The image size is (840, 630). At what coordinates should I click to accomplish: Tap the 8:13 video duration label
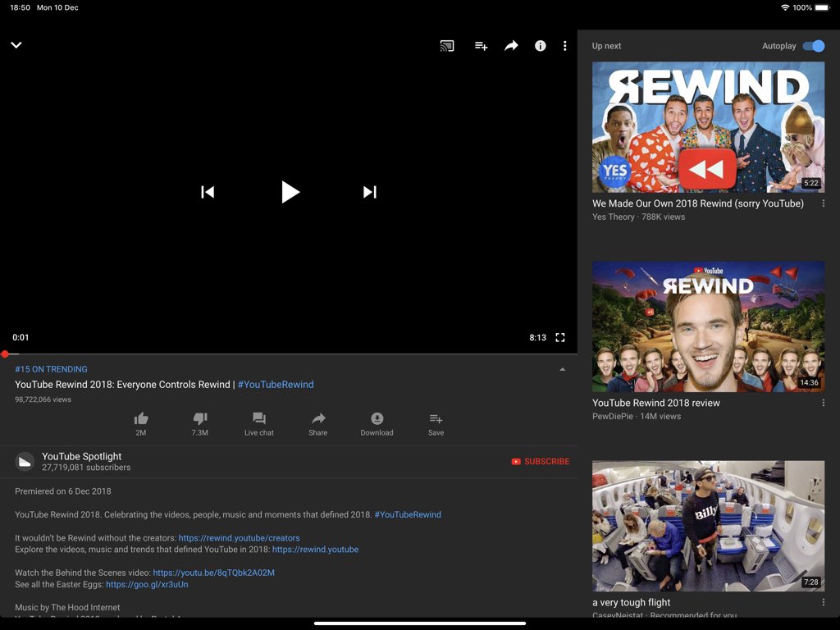(x=538, y=337)
